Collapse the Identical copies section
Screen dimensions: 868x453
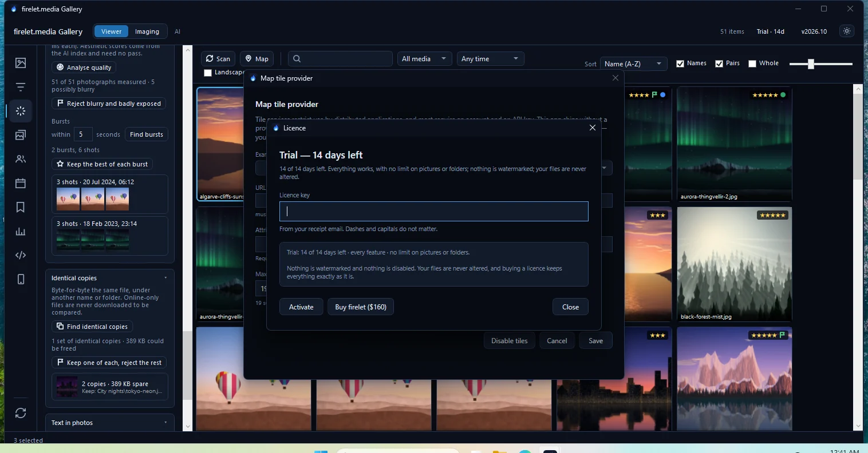tap(110, 278)
